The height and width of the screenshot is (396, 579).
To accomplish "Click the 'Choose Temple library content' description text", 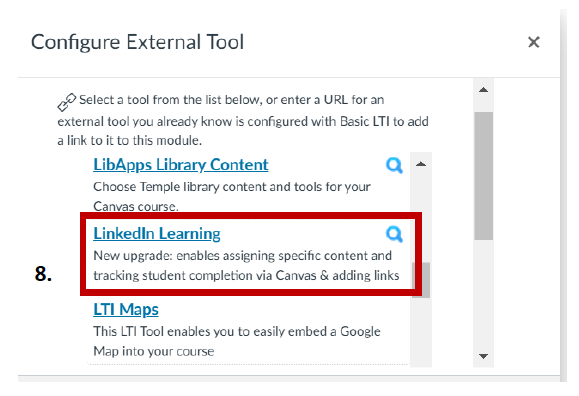I will click(x=232, y=197).
